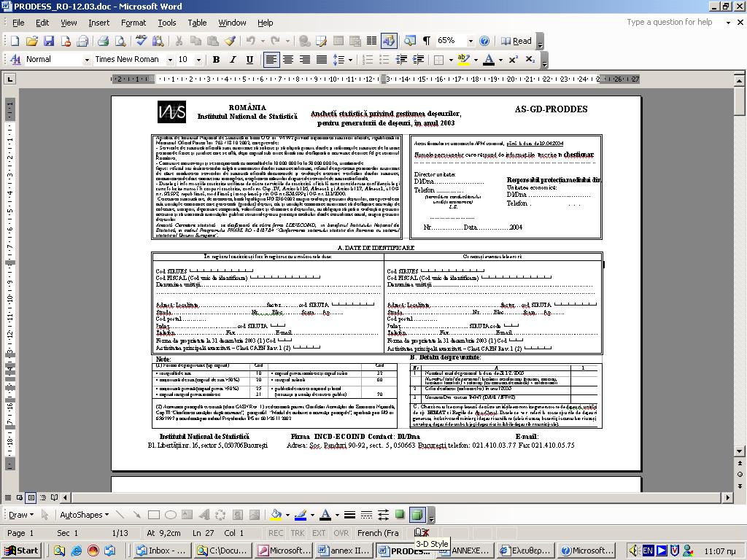The height and width of the screenshot is (560, 747).
Task: Decrease the paragraph indent
Action: point(401,60)
